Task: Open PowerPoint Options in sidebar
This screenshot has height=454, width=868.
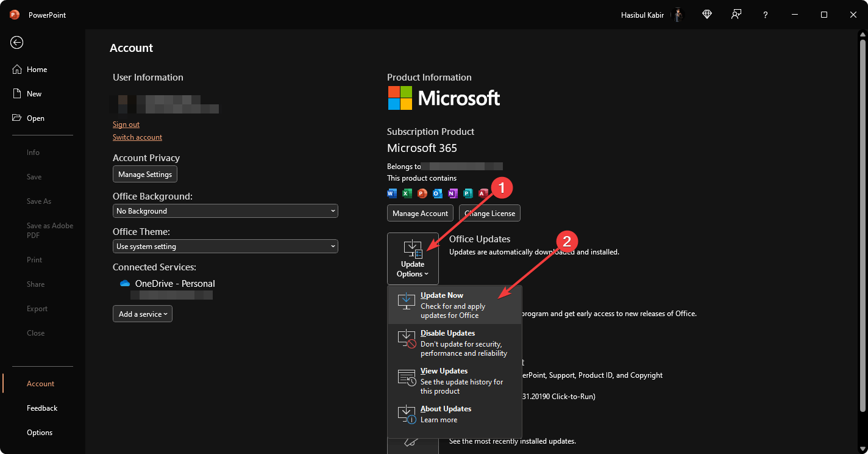Action: 40,433
